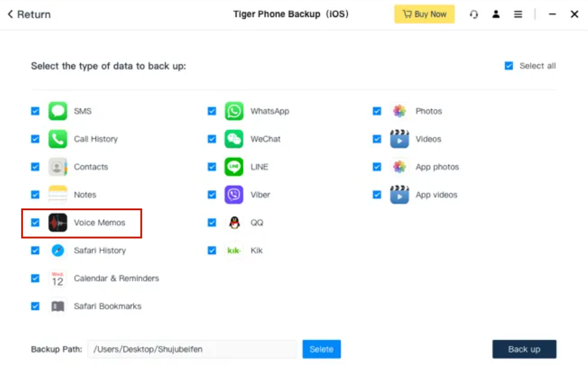Click the Backup Path text field
This screenshot has height=384, width=588.
point(192,349)
